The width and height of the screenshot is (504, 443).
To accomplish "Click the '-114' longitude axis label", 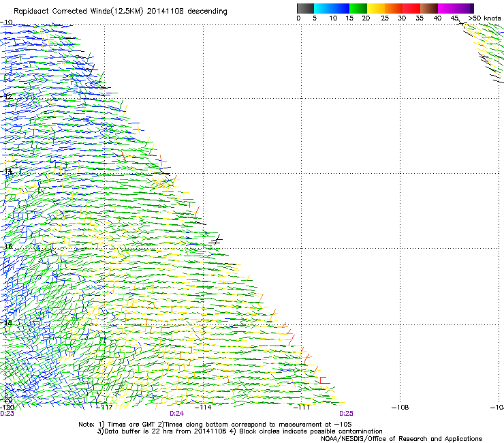I will (x=203, y=408).
